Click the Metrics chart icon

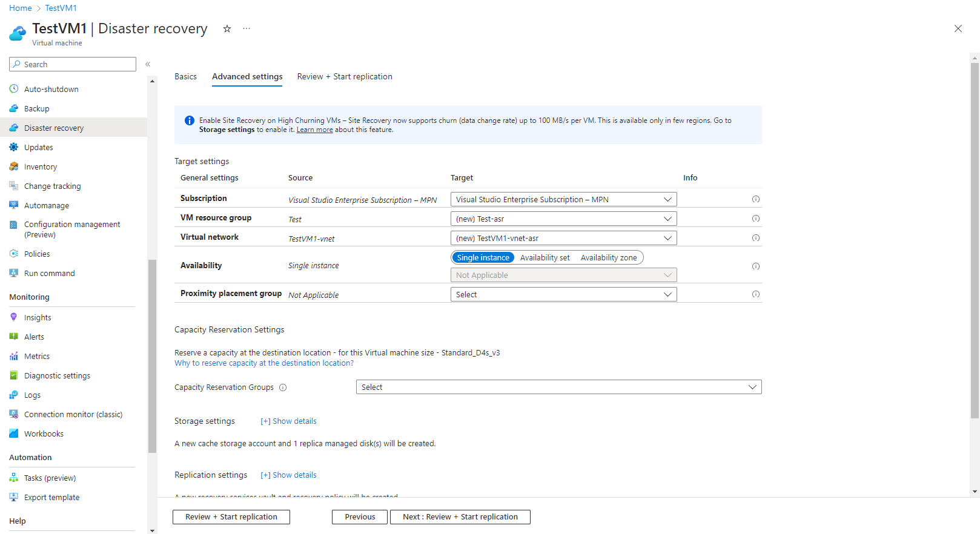pyautogui.click(x=14, y=356)
